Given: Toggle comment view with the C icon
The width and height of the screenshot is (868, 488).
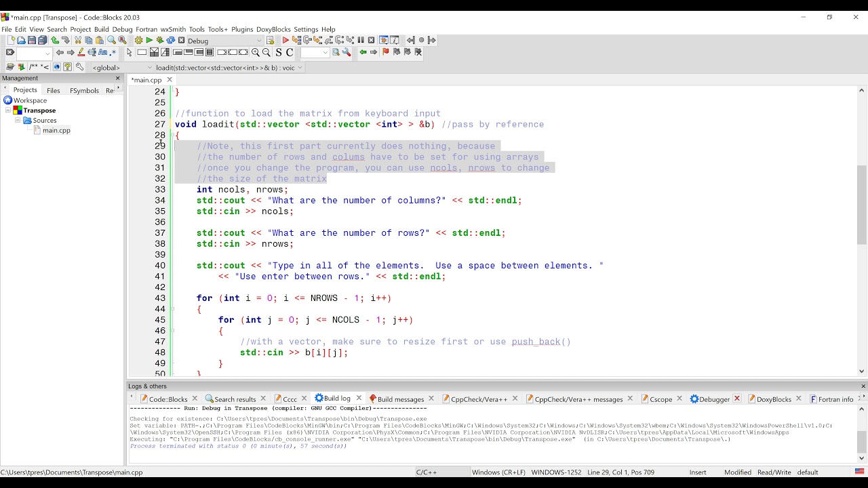Looking at the screenshot, I should (290, 52).
